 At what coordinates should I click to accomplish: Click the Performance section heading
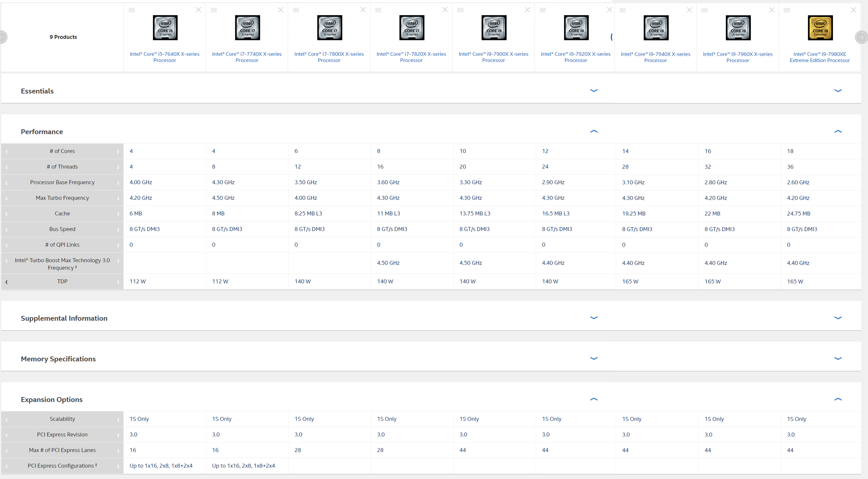click(42, 131)
